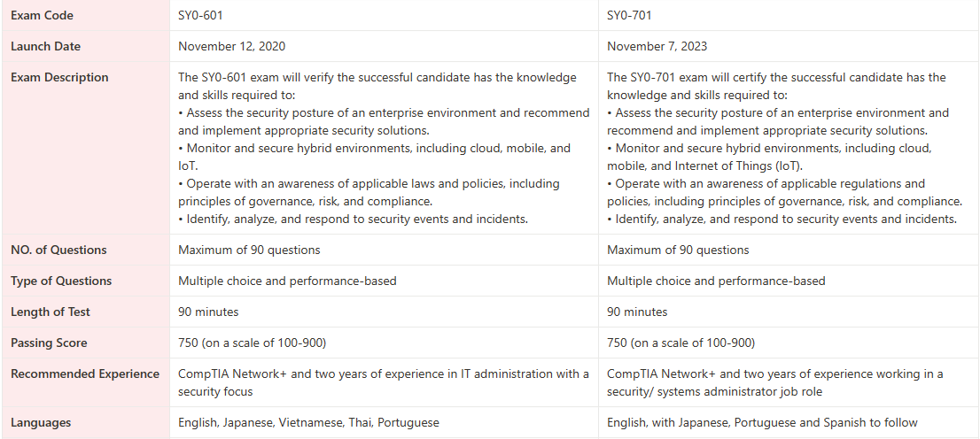Click the November 7, 2023 launch date
This screenshot has width=980, height=439.
[x=657, y=46]
